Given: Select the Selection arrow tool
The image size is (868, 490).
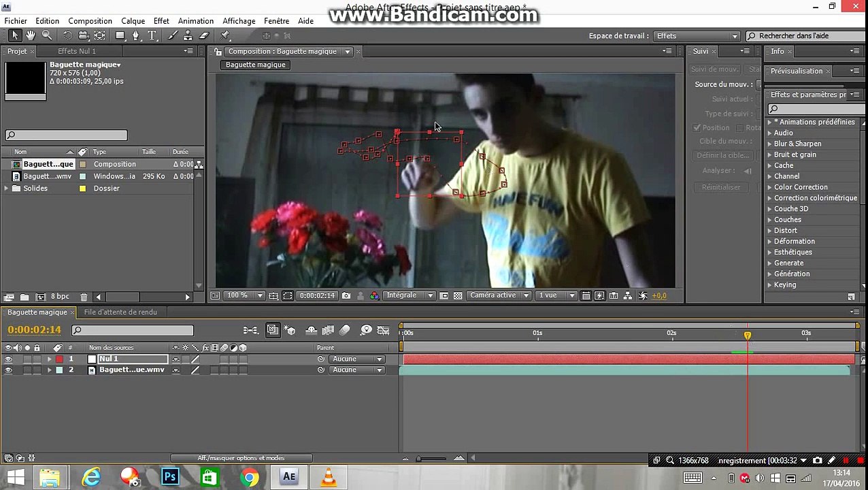Looking at the screenshot, I should pos(15,35).
